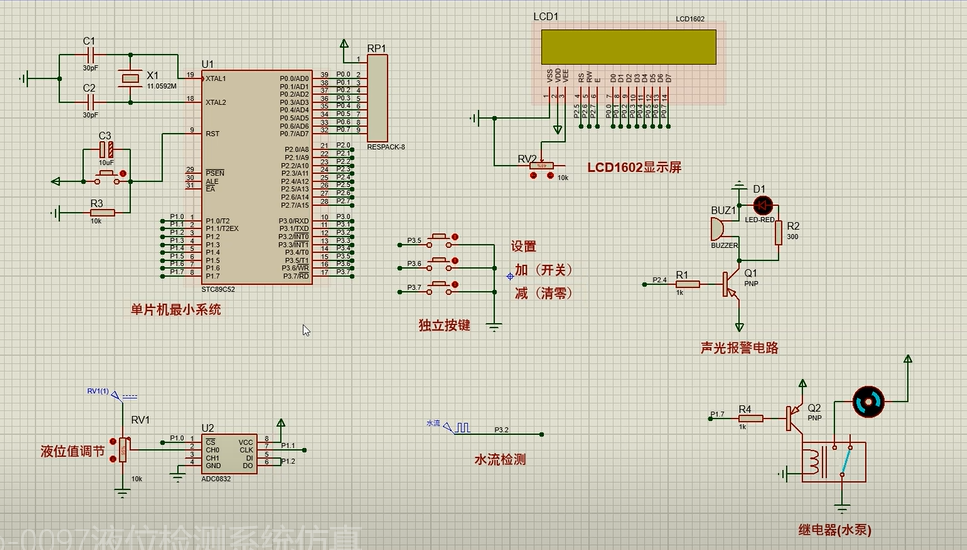Image resolution: width=967 pixels, height=550 pixels.
Task: Toggle the P3.5 settings push button
Action: click(x=440, y=239)
